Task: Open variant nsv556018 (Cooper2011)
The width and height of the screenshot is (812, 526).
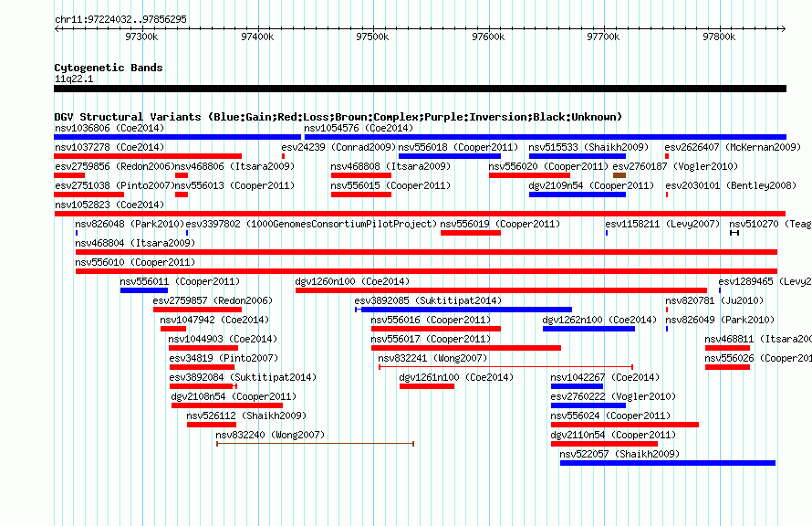Action: [450, 156]
